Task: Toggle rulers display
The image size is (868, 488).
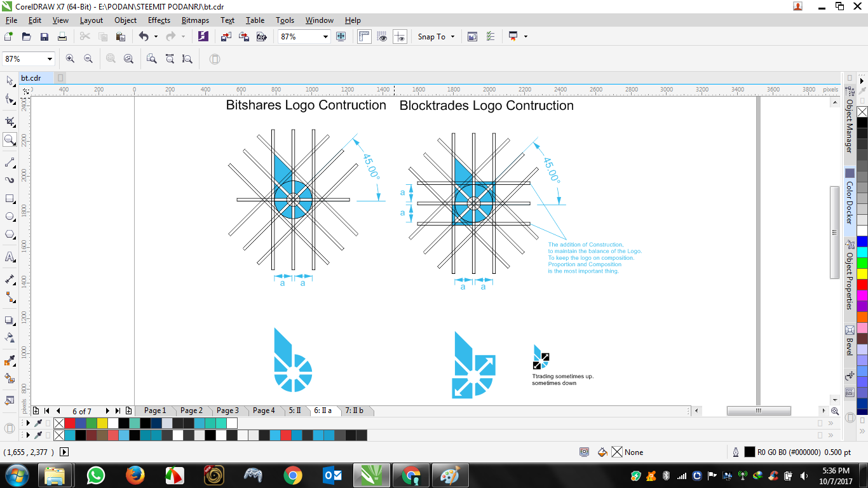Action: [x=365, y=37]
